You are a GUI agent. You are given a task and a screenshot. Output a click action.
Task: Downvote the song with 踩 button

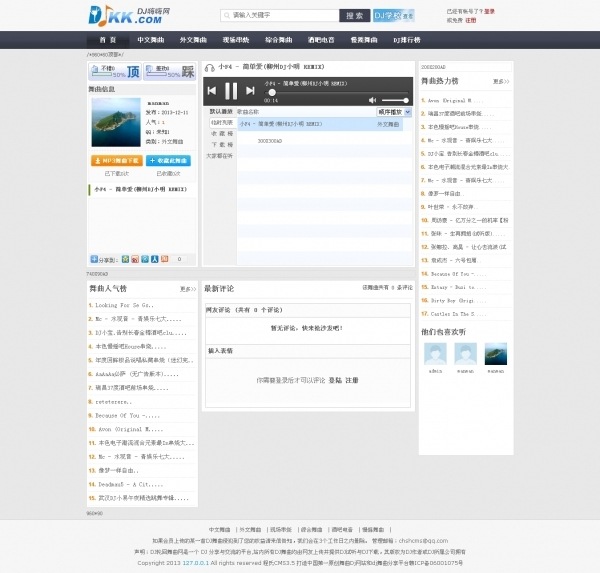(x=186, y=72)
